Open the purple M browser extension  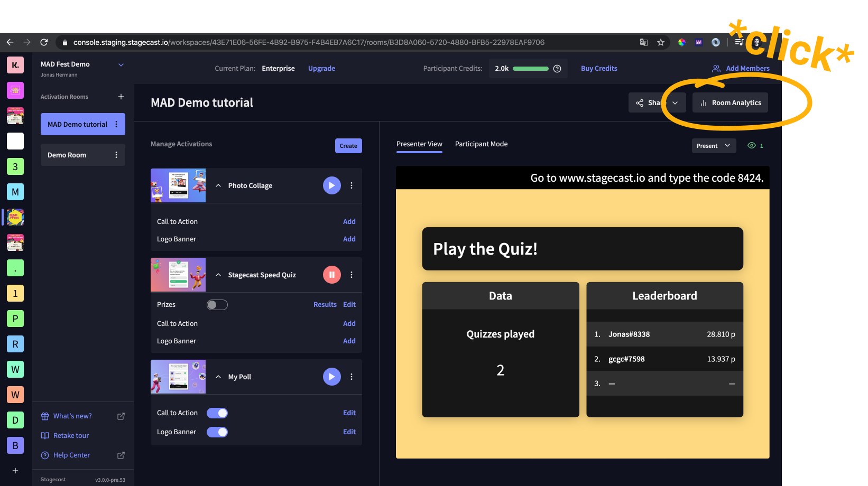pos(699,42)
